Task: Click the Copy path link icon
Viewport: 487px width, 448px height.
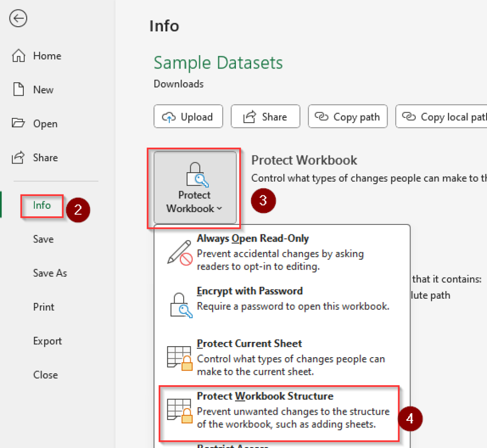Action: [323, 116]
